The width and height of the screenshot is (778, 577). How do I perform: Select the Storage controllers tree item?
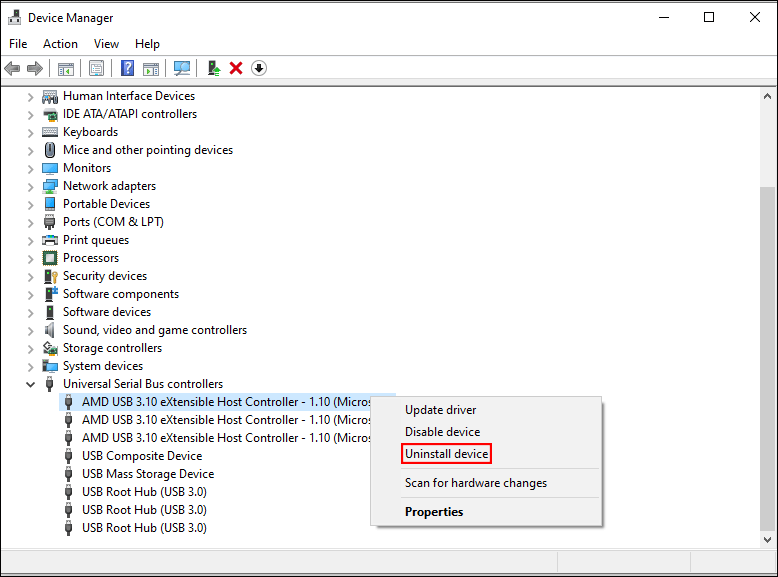(112, 348)
